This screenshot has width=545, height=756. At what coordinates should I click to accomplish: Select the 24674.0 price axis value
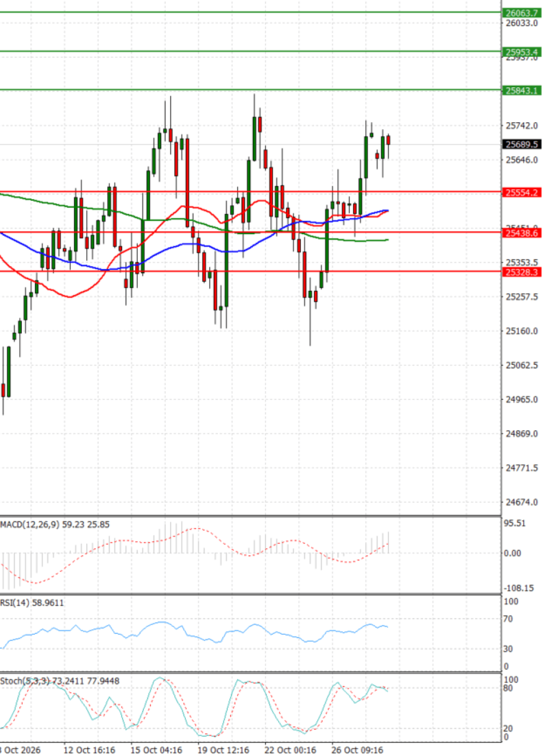point(522,502)
